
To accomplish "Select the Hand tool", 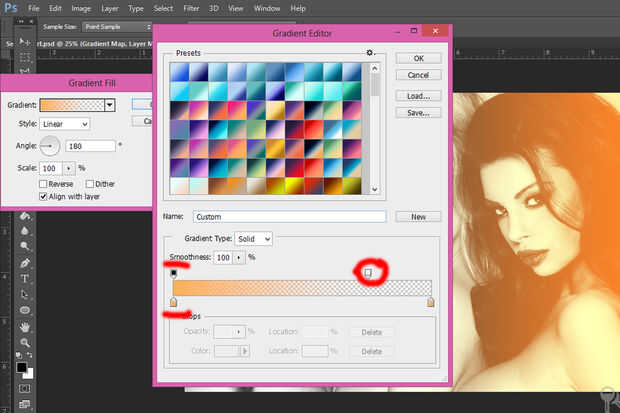I will point(25,327).
